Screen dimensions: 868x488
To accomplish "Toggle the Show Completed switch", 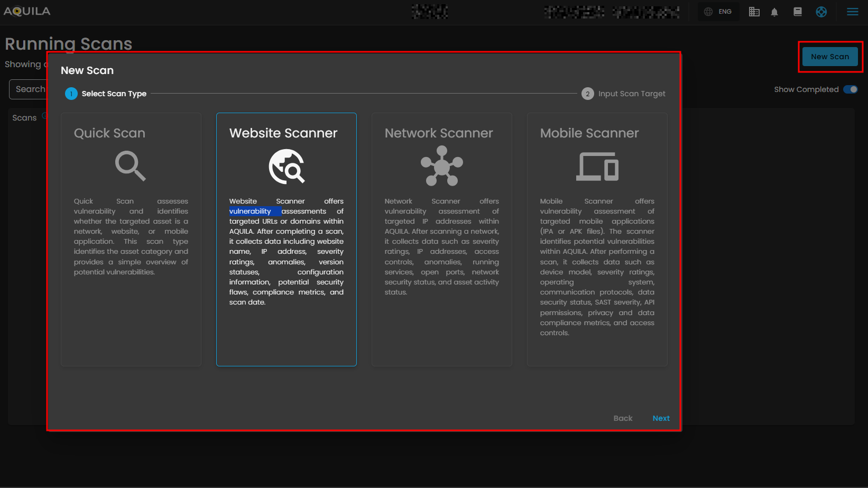I will pyautogui.click(x=850, y=89).
